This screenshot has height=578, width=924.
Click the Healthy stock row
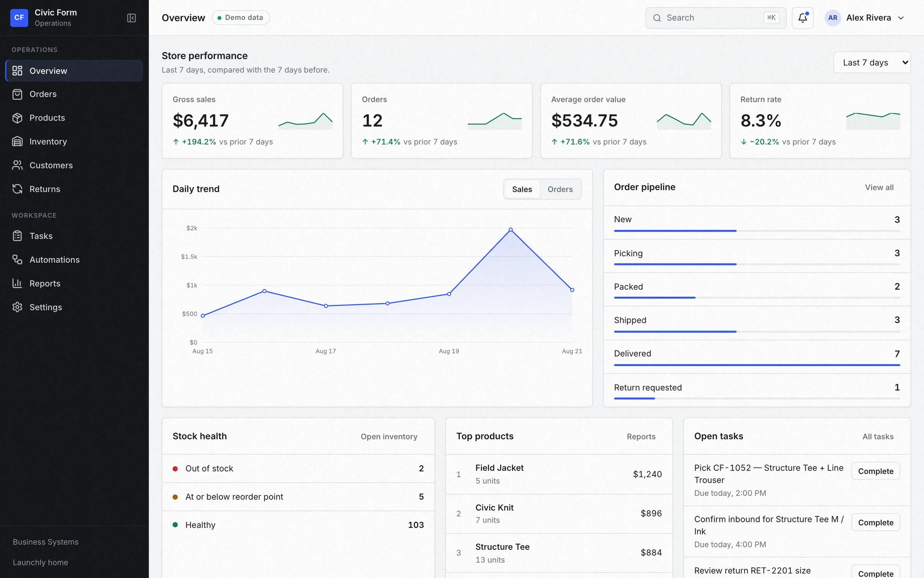298,525
